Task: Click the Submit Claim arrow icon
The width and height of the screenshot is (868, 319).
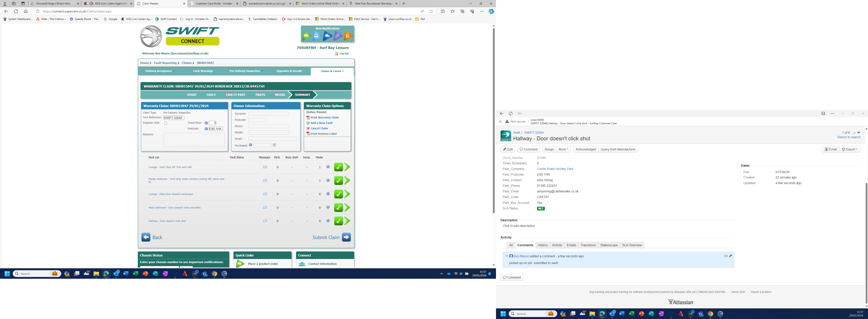Action: [346, 237]
